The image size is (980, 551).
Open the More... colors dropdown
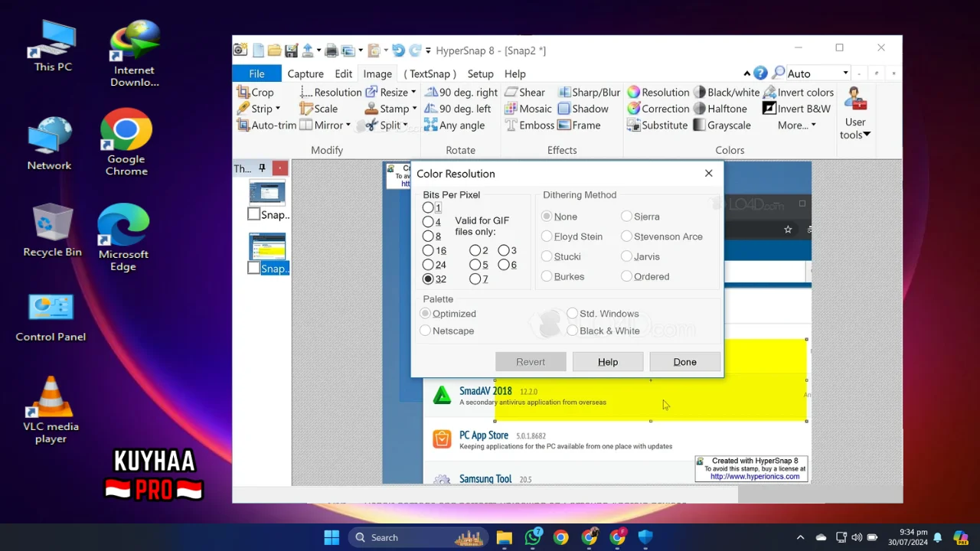tap(797, 126)
